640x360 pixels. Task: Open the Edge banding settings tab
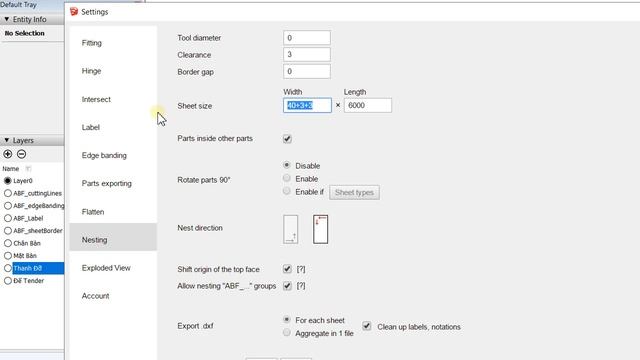[x=113, y=156]
